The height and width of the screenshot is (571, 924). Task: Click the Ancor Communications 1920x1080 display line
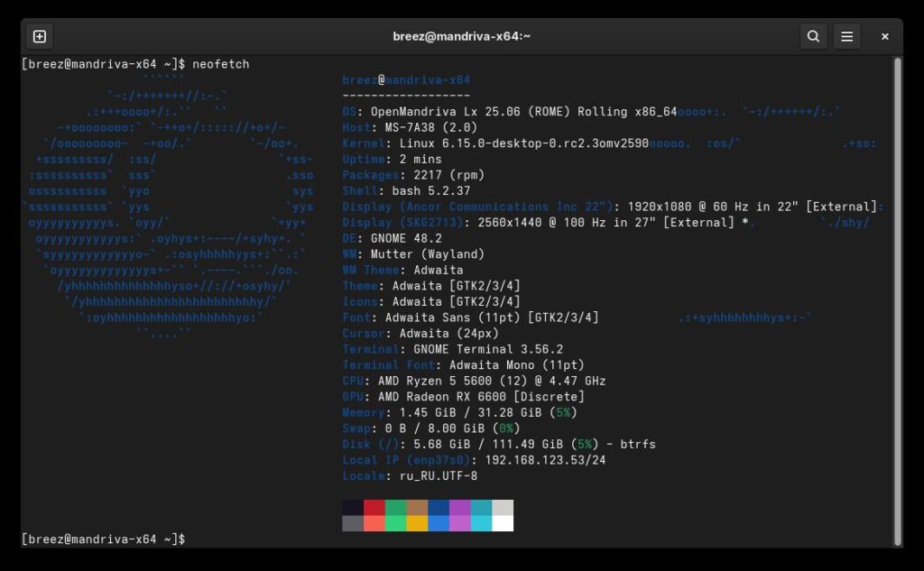click(609, 207)
